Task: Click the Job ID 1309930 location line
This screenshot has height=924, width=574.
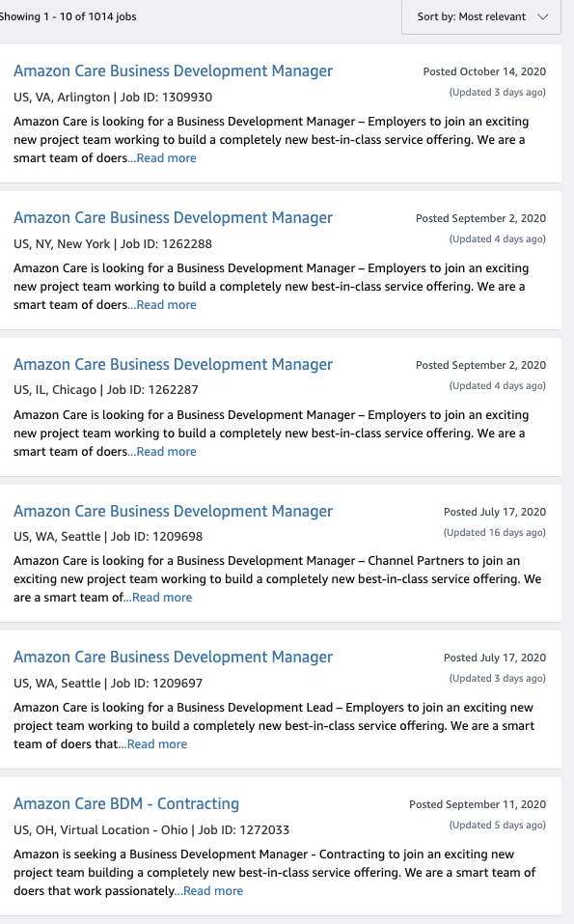Action: (x=113, y=98)
